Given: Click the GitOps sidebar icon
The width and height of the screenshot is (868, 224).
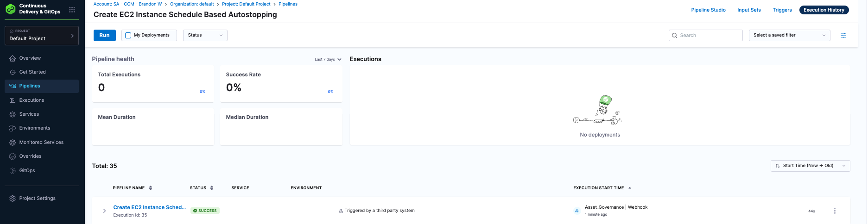Looking at the screenshot, I should coord(13,171).
